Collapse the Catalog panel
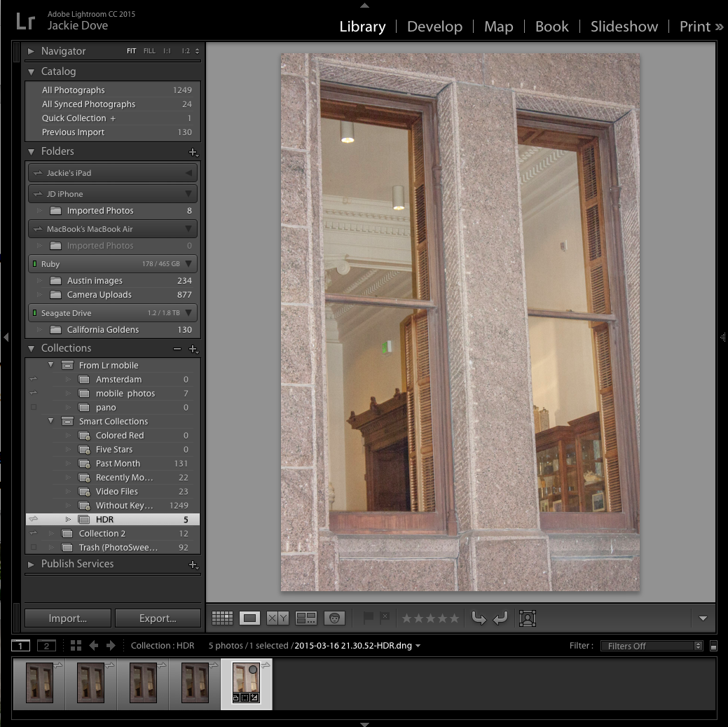Image resolution: width=728 pixels, height=727 pixels. (31, 71)
